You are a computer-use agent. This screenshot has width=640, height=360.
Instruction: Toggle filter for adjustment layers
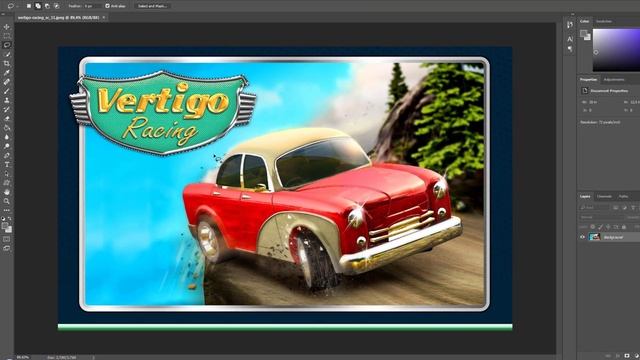624,208
